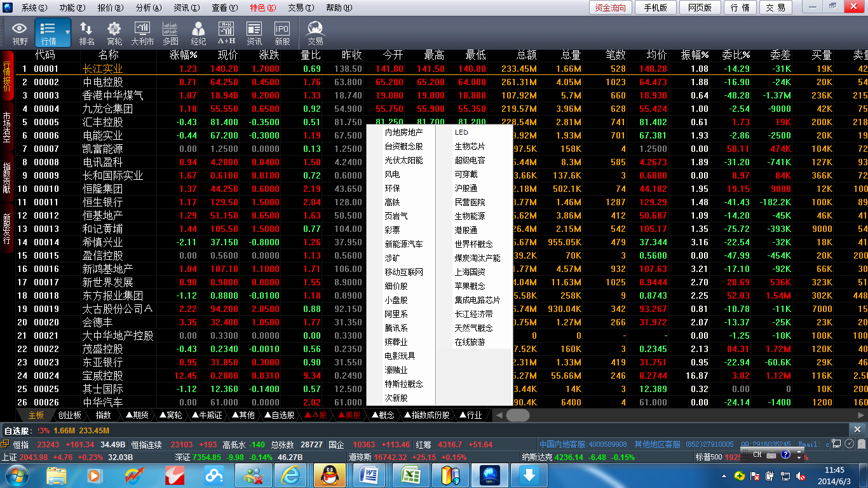
Task: Choose 移动互联网 from concept popup
Action: [403, 272]
